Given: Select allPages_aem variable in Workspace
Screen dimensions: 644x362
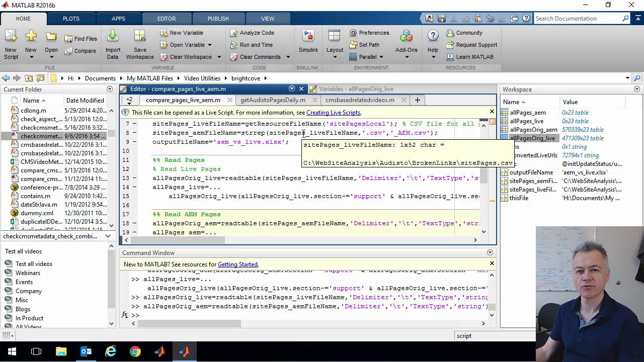Looking at the screenshot, I should 527,113.
